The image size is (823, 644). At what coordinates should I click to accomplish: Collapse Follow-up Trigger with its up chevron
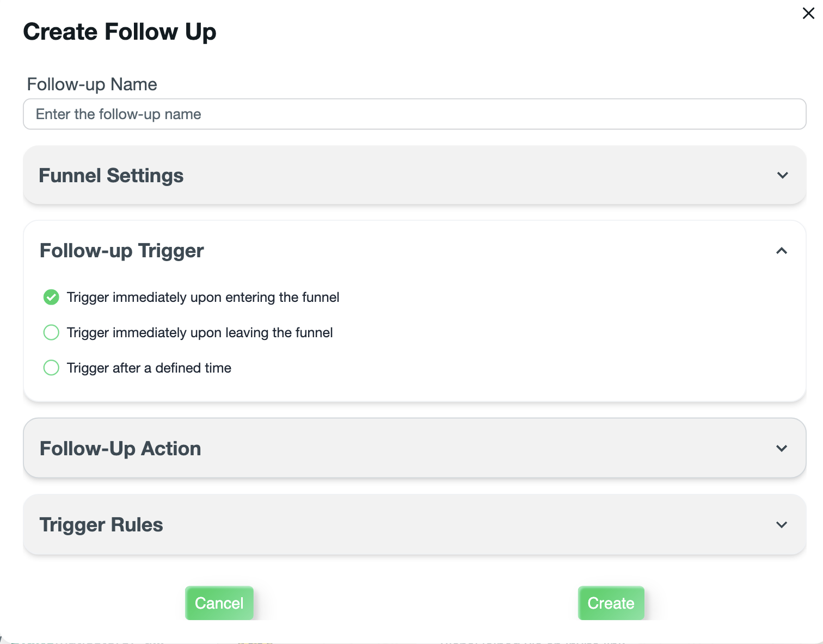coord(782,251)
